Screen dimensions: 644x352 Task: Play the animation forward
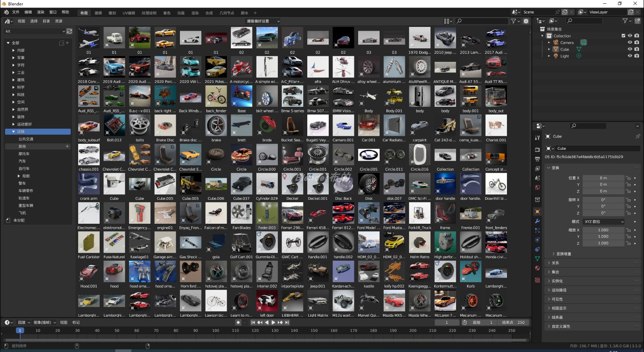273,323
